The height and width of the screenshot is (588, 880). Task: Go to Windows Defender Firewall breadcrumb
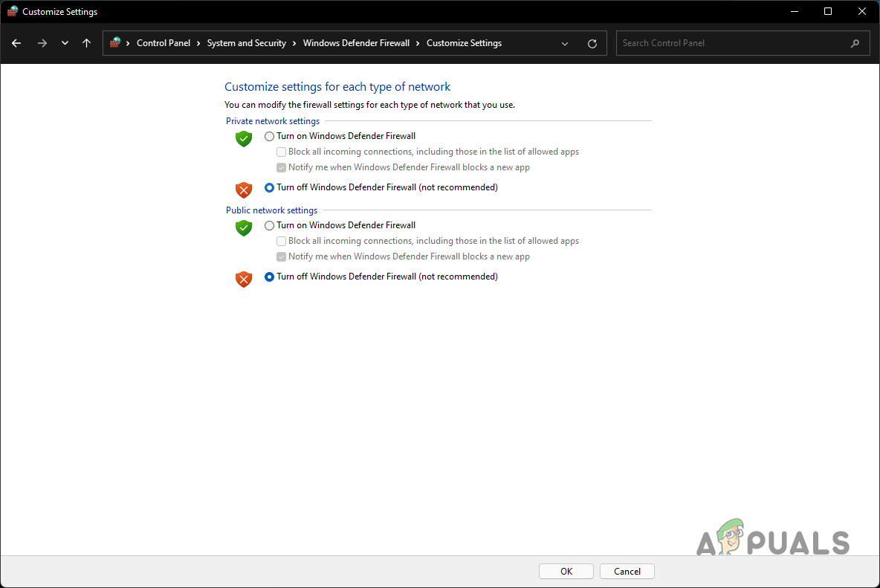356,43
